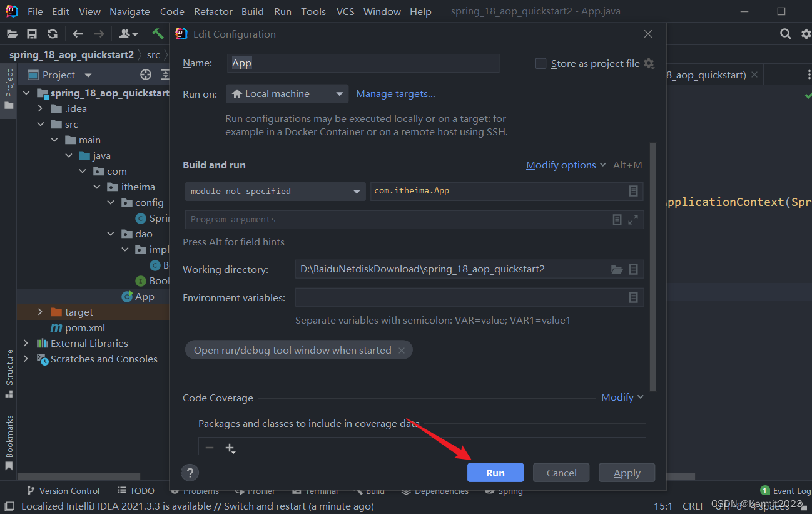Click insert macros icon in Program arguments
Screen dimensions: 812x514
[617, 220]
